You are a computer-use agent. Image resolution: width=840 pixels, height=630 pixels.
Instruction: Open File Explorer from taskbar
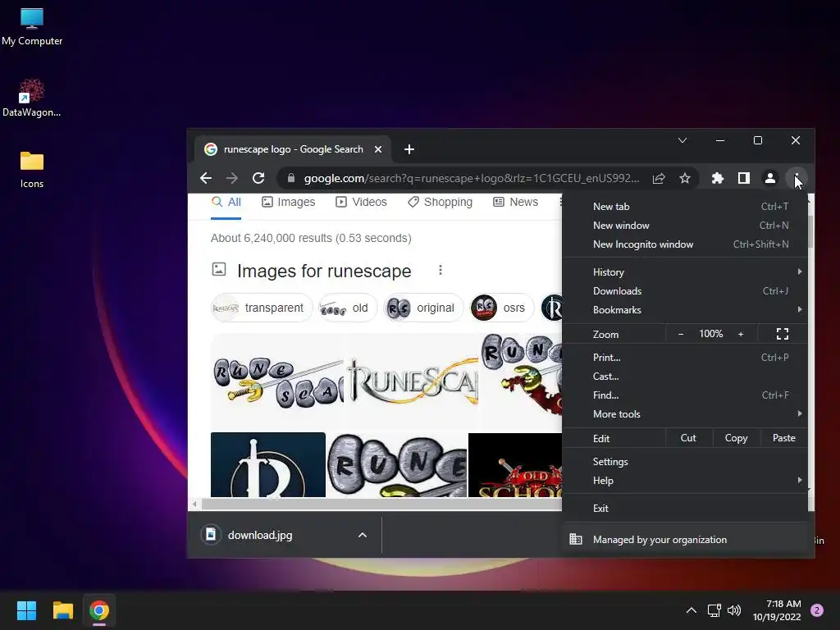coord(62,610)
